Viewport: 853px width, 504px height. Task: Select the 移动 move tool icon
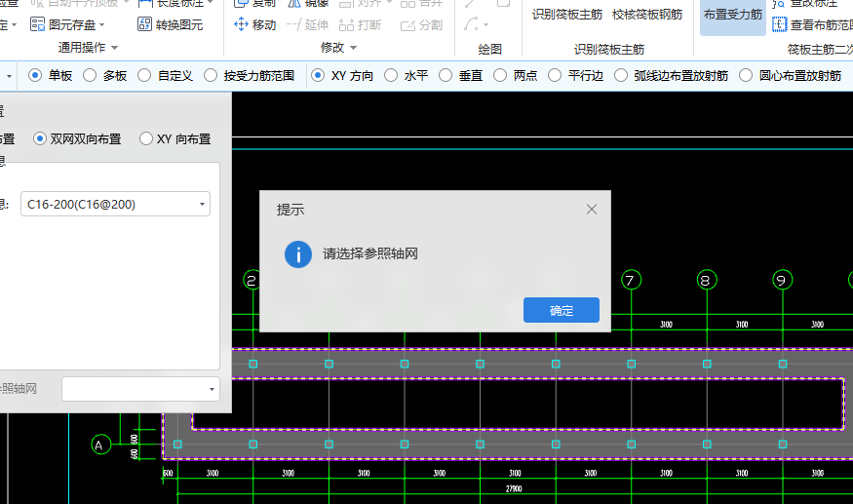pyautogui.click(x=241, y=24)
